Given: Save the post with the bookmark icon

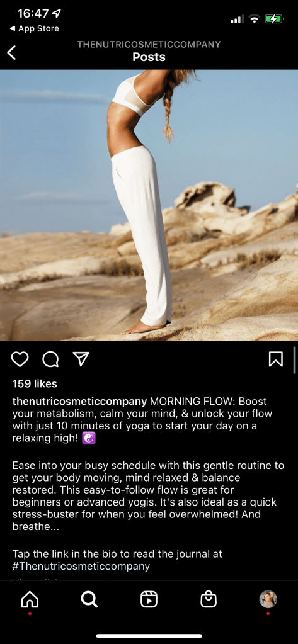Looking at the screenshot, I should pyautogui.click(x=276, y=359).
